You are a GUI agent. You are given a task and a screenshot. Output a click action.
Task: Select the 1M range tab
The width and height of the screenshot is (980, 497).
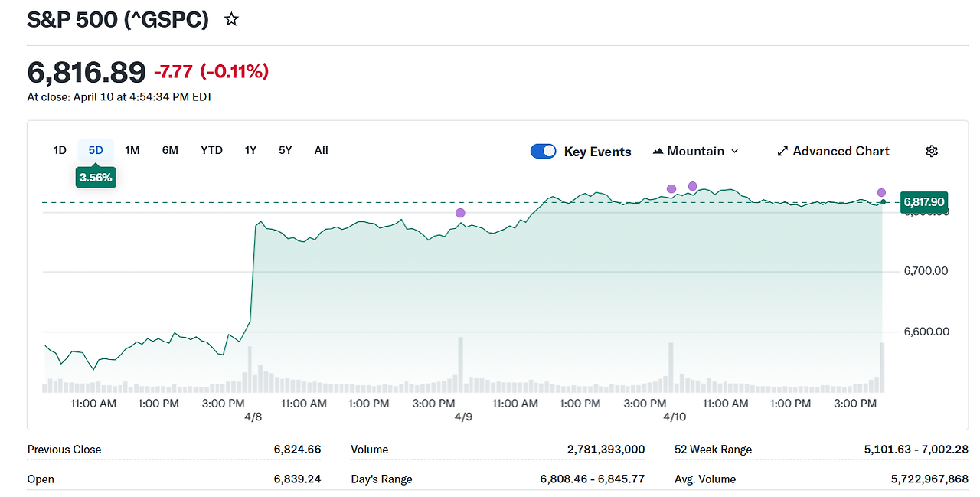(x=132, y=150)
